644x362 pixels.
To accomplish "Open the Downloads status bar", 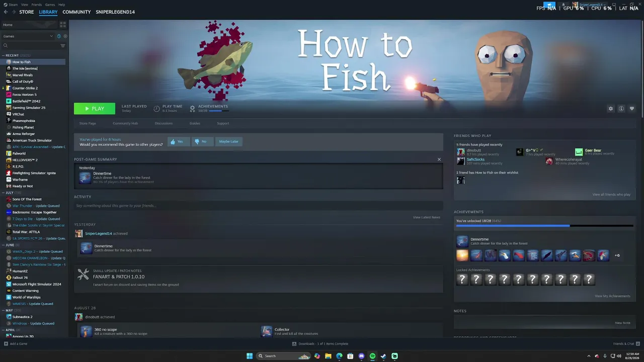I will tap(320, 344).
